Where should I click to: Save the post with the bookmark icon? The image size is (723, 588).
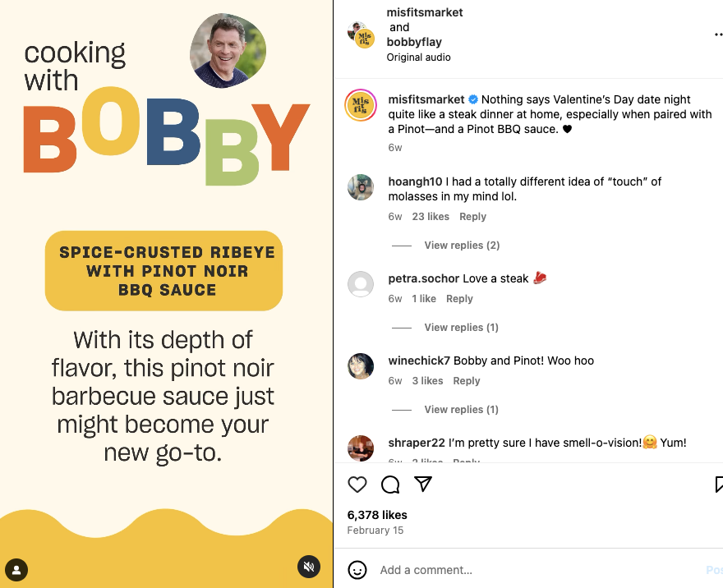pos(718,485)
